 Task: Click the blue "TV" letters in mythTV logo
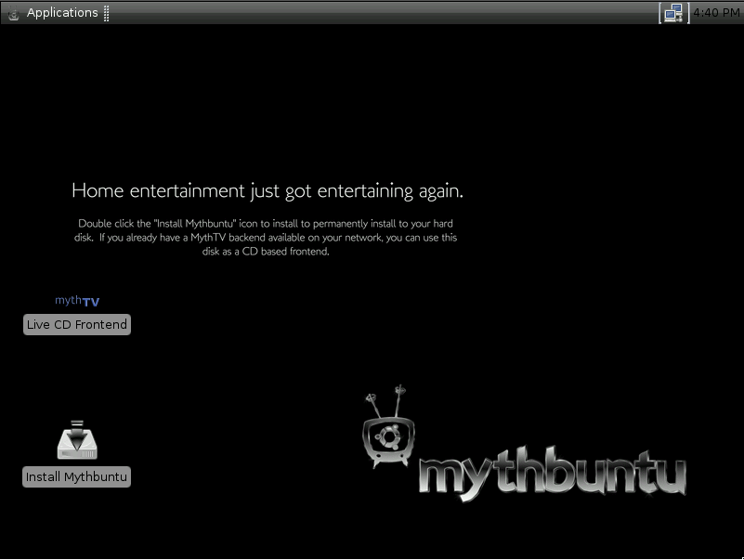pos(90,302)
